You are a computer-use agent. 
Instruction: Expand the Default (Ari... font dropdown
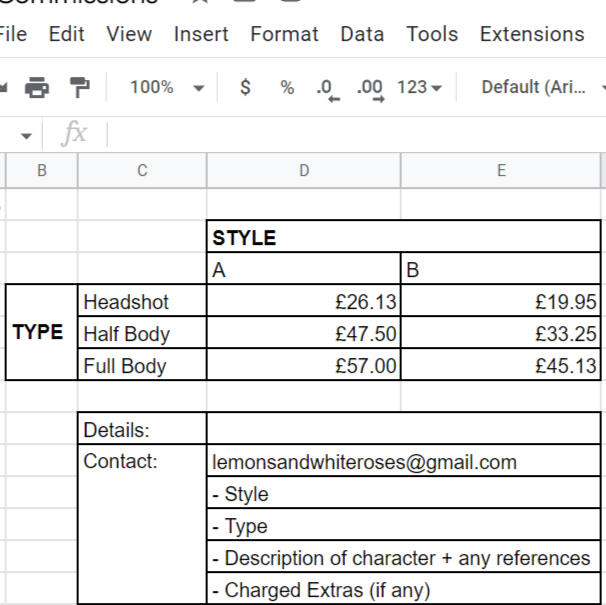543,87
